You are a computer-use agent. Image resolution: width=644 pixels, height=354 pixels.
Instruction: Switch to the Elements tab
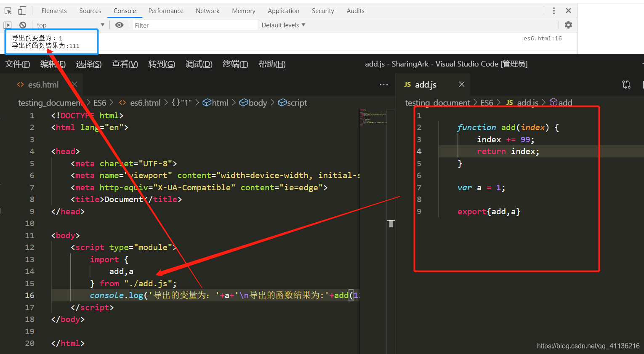tap(54, 11)
